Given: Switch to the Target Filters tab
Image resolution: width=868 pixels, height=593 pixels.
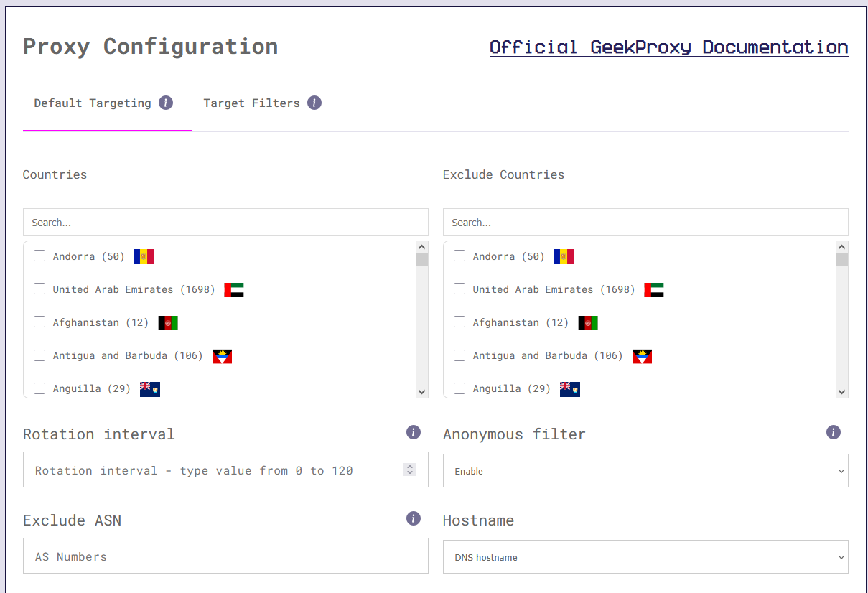Looking at the screenshot, I should coord(252,103).
